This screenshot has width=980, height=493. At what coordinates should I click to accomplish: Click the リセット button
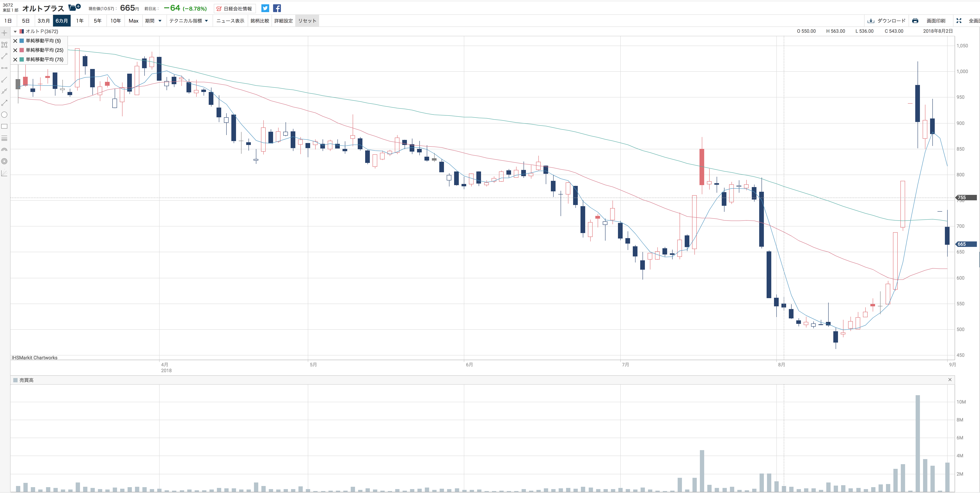point(307,21)
